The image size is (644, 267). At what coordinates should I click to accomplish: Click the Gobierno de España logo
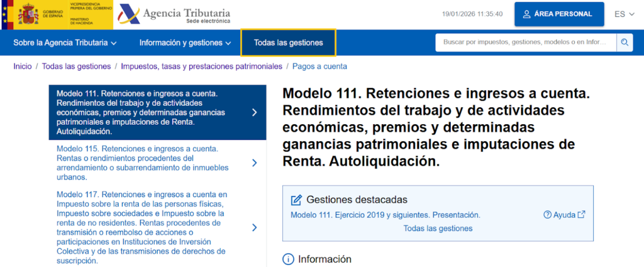click(57, 14)
